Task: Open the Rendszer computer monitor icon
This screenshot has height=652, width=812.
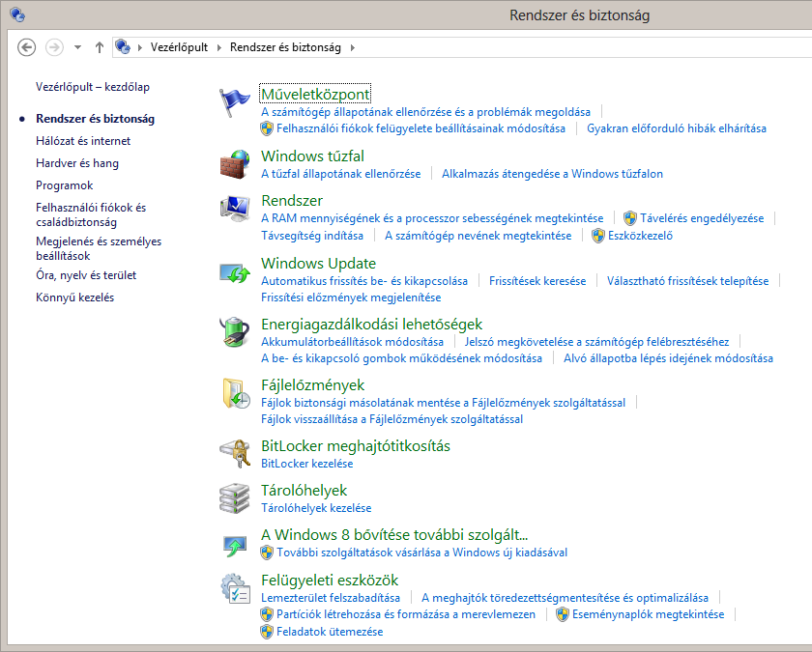Action: (x=234, y=209)
